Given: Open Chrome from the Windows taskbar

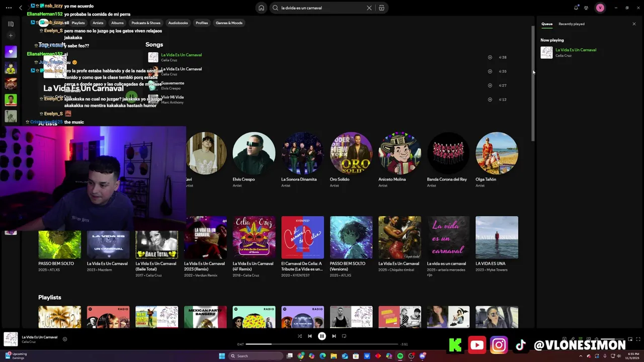Looking at the screenshot, I should (x=301, y=356).
